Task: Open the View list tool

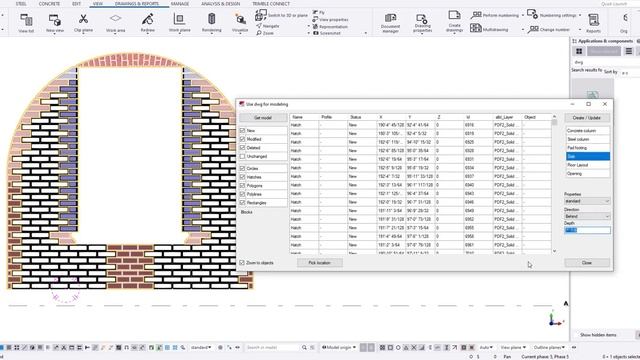Action: 26,23
